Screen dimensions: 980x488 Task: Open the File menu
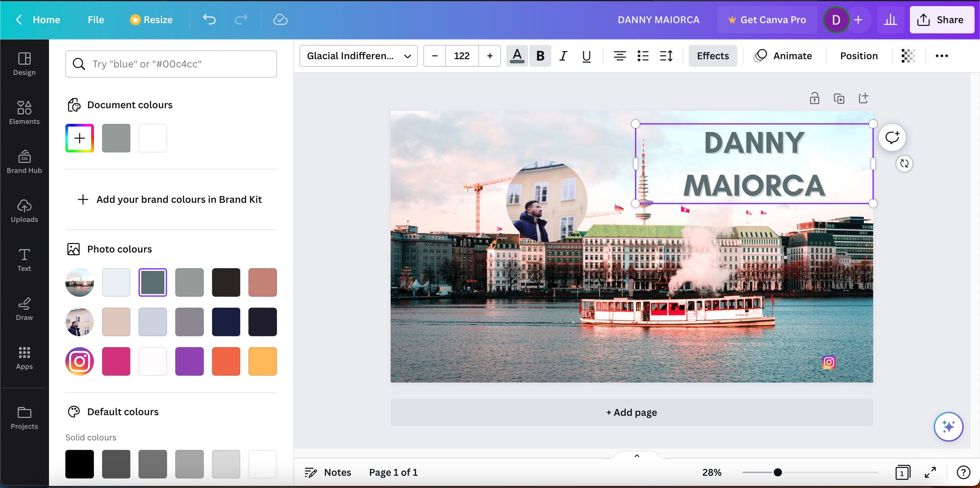click(x=95, y=19)
